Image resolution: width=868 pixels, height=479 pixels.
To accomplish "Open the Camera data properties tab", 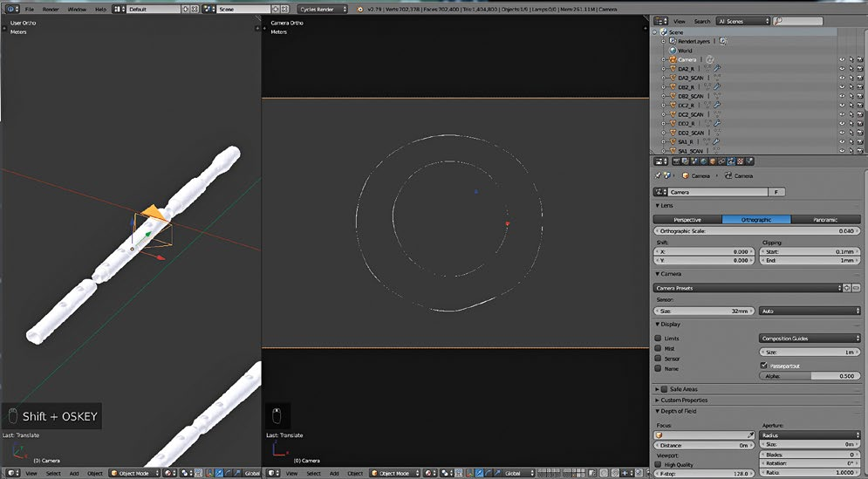I will coord(731,161).
